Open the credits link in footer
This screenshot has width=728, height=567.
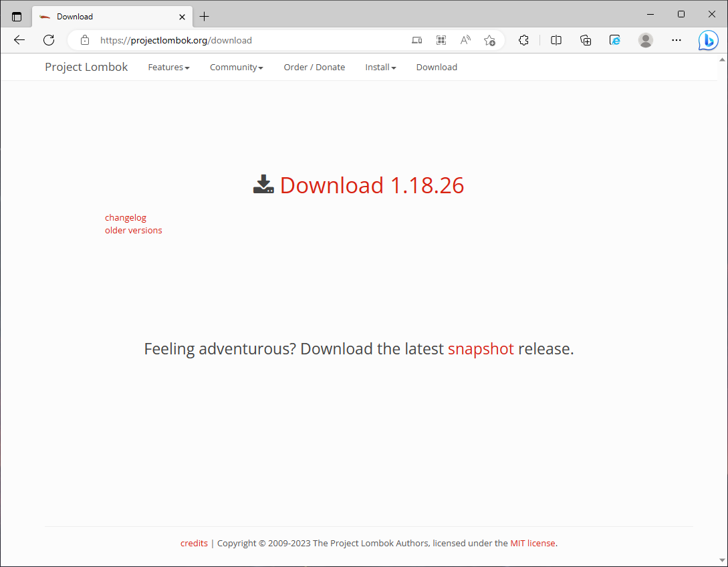tap(194, 544)
